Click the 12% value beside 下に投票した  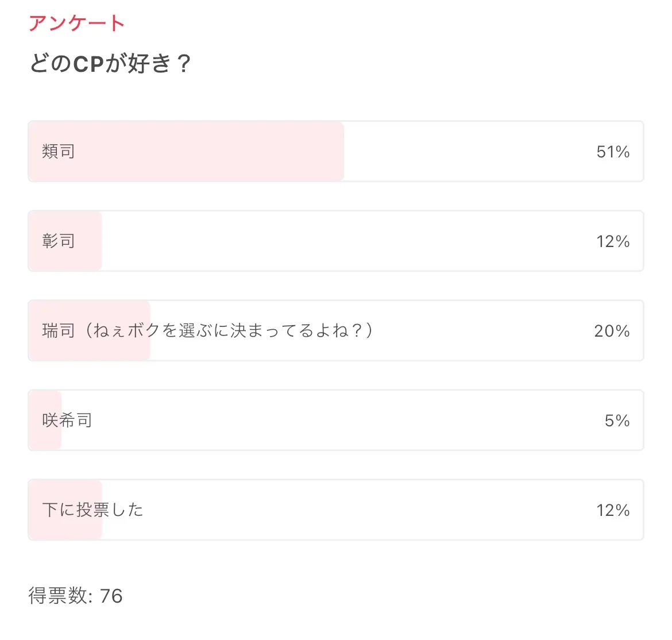613,510
